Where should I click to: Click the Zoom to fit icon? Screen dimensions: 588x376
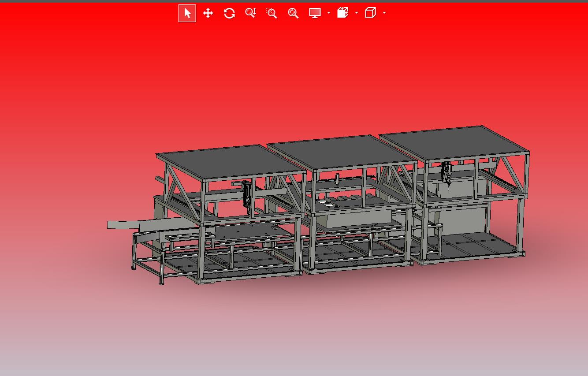(x=293, y=13)
